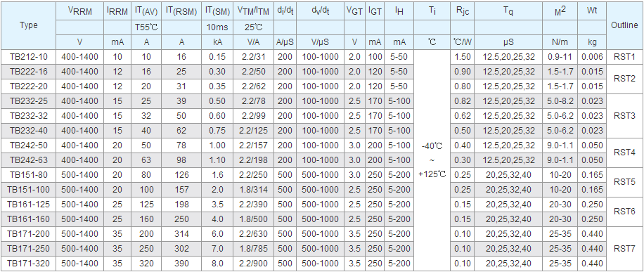Select the 0.006 weight value
644x272 pixels.
click(592, 57)
